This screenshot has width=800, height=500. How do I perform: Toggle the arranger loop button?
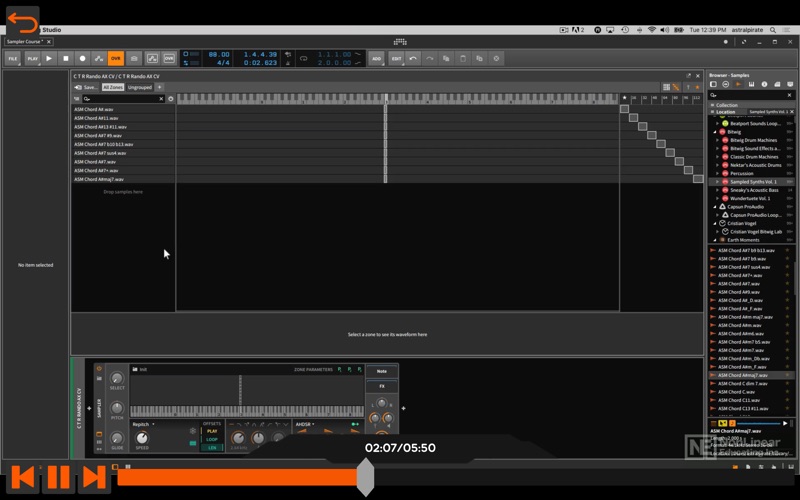(x=304, y=59)
